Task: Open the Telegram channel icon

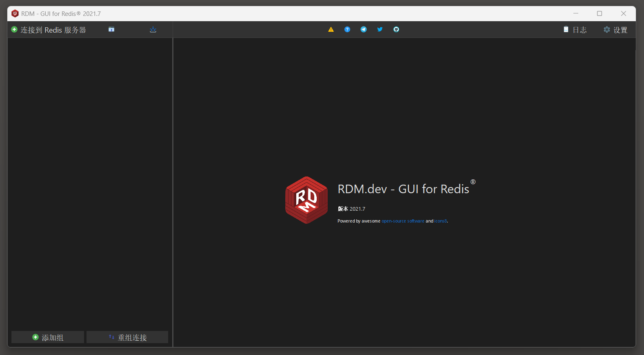Action: [364, 29]
